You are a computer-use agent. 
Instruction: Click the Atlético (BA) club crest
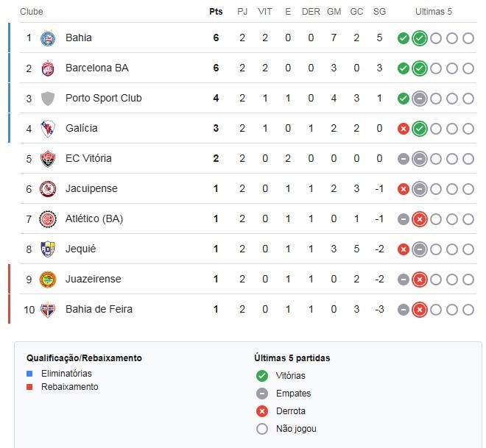48,218
